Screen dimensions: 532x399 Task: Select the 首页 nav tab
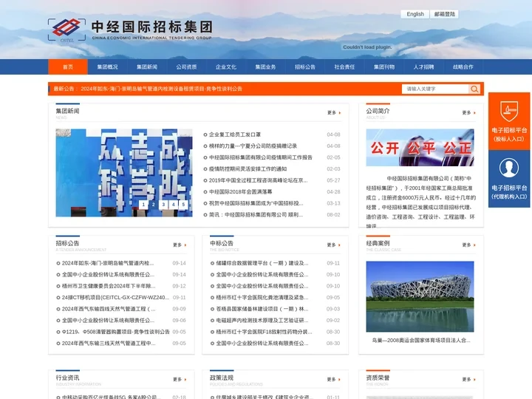click(68, 66)
